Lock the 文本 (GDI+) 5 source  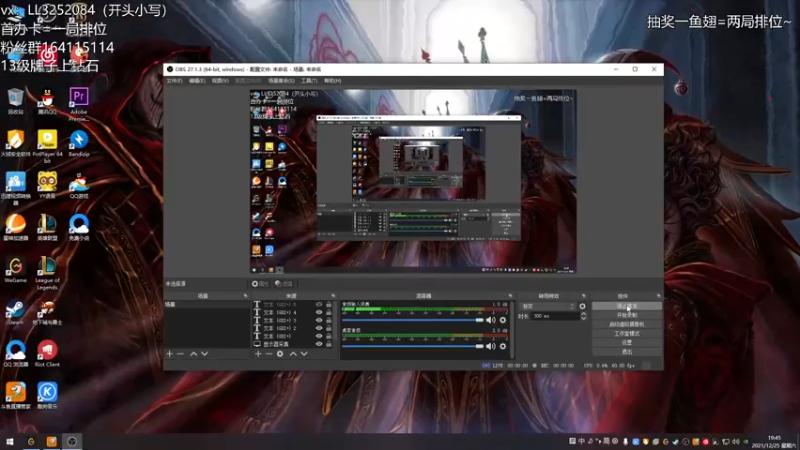pyautogui.click(x=329, y=305)
